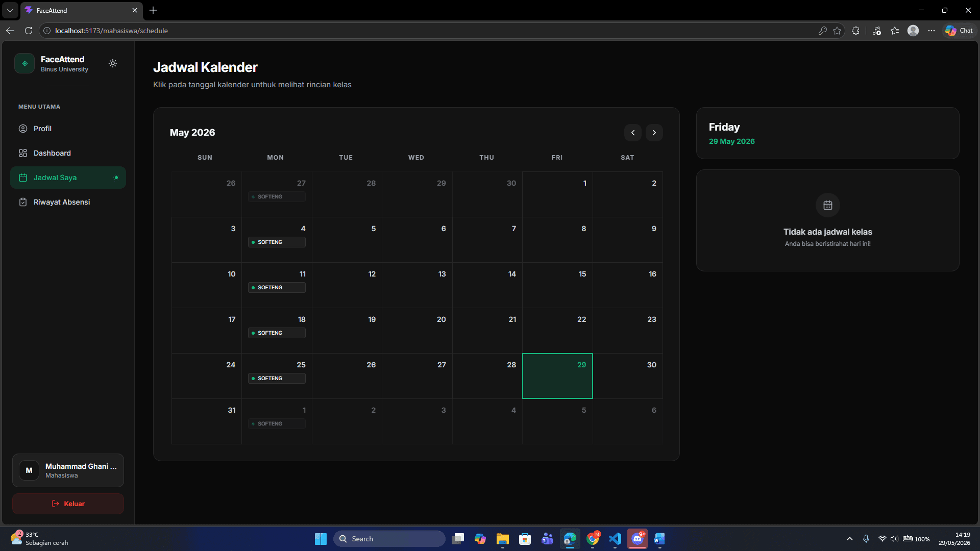
Task: Click the FaceAttend green logo icon
Action: [24, 63]
